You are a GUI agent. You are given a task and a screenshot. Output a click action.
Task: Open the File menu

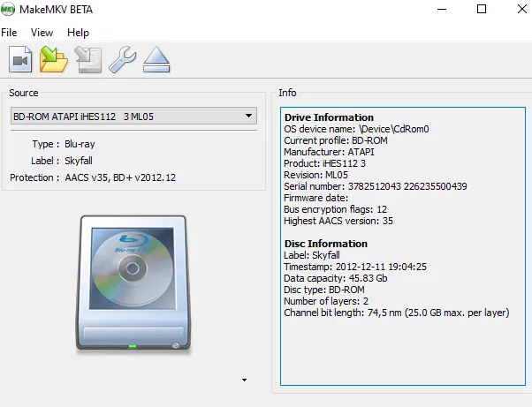(x=9, y=33)
